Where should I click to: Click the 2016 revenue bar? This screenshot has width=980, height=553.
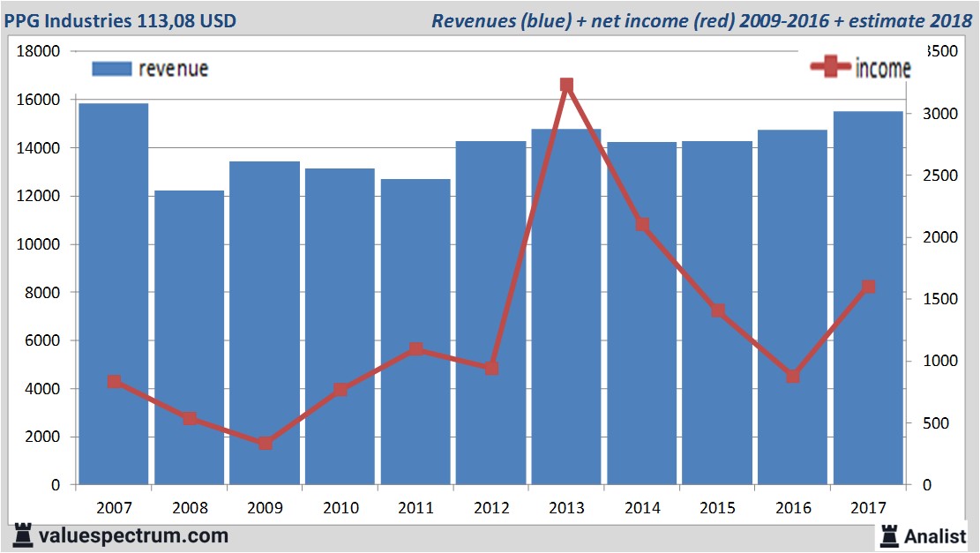[792, 307]
